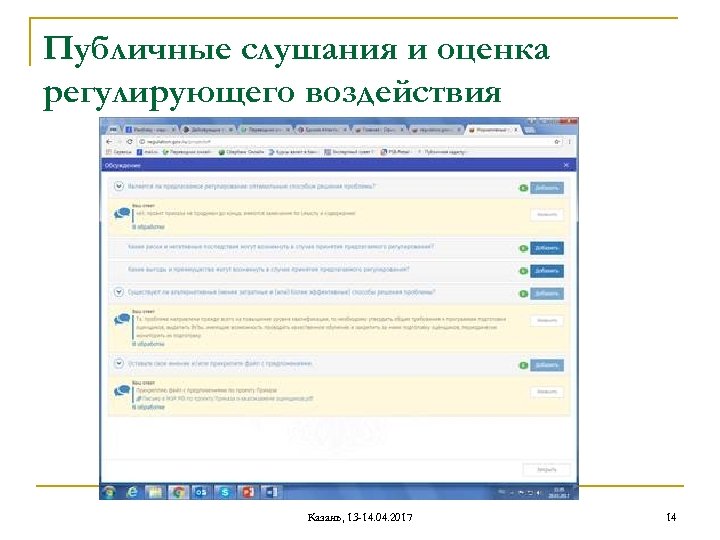Open the Экспертный совет bookmark

350,152
